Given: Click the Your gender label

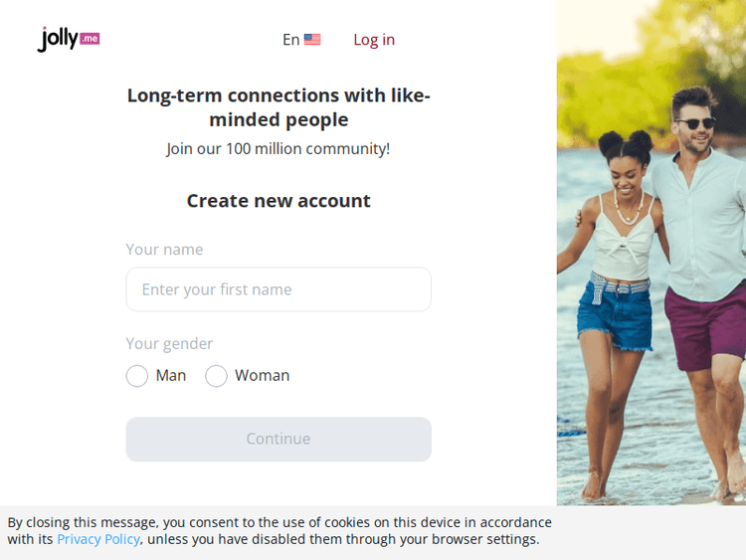Looking at the screenshot, I should tap(169, 343).
